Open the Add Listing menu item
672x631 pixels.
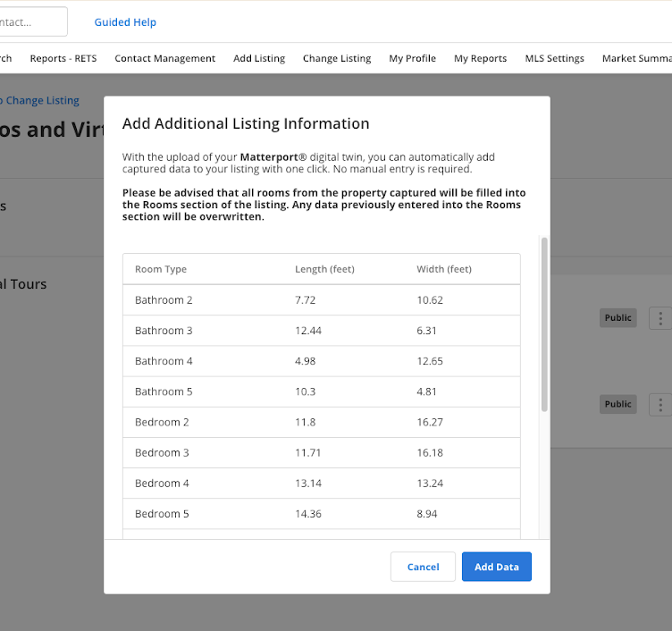259,58
